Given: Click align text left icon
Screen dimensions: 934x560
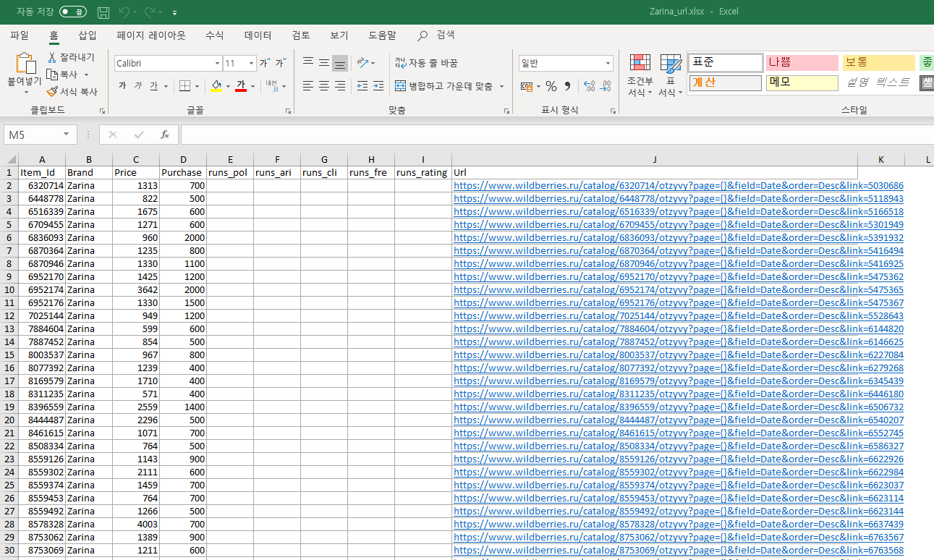Looking at the screenshot, I should pos(308,86).
